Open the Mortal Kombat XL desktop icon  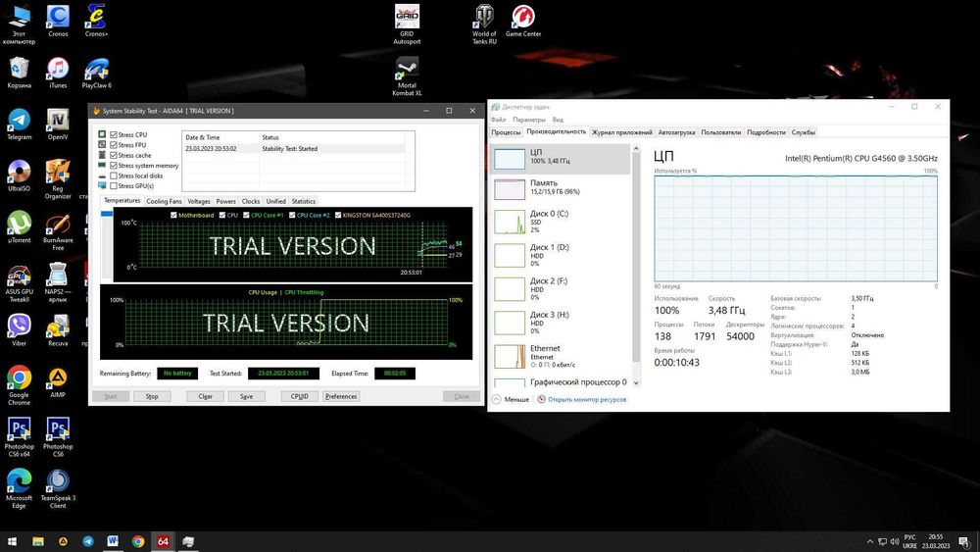point(407,76)
